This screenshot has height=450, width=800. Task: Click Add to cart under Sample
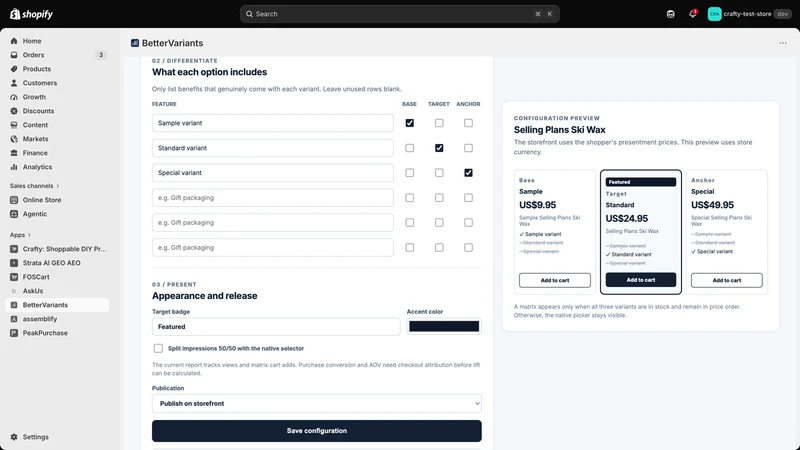click(555, 280)
